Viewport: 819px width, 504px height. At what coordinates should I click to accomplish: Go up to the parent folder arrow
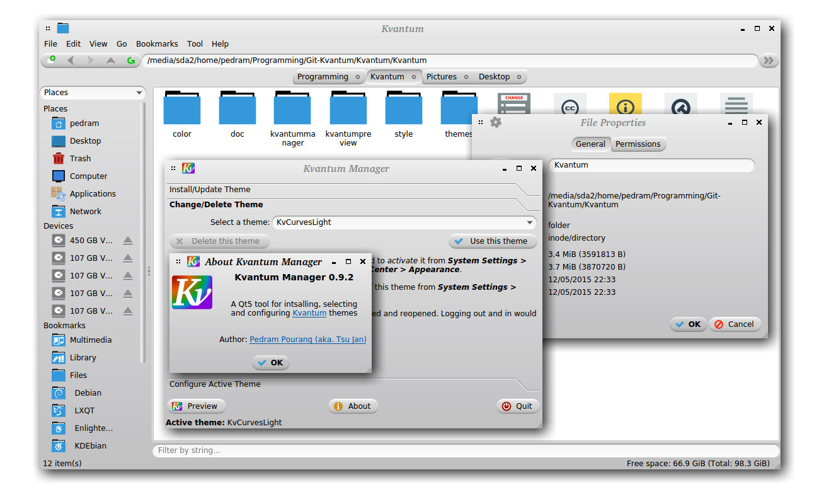[111, 60]
